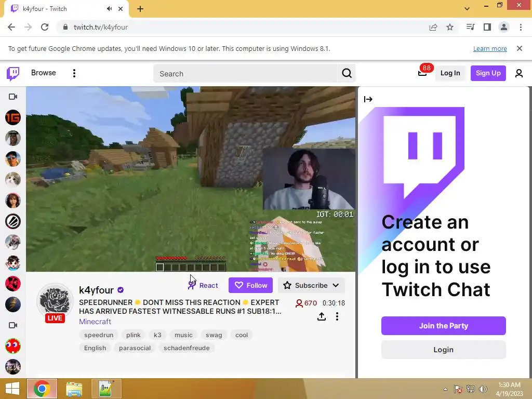Screen dimensions: 532x399
Task: Select the English tag
Action: pos(95,348)
